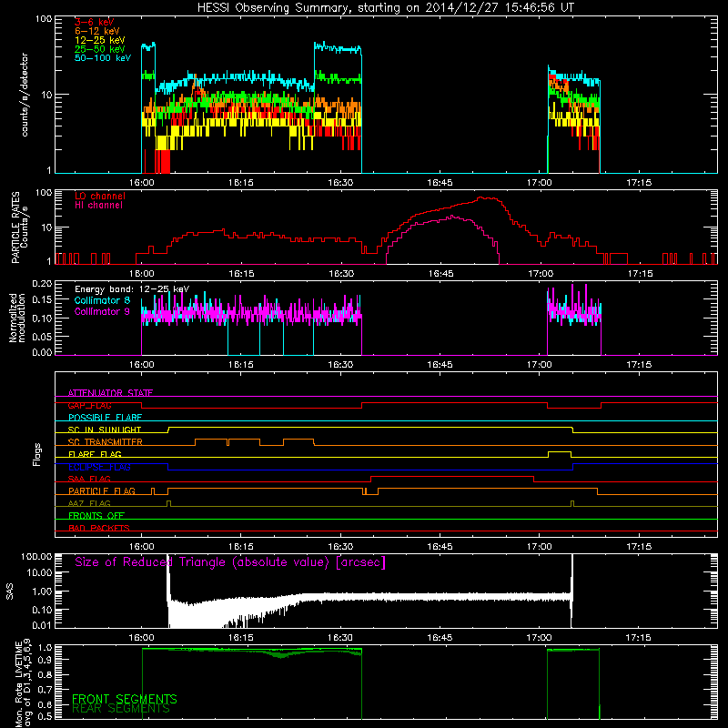Image resolution: width=728 pixels, height=728 pixels.
Task: Click the PARTICLE RATES Counts/s axis label
Action: (19, 227)
